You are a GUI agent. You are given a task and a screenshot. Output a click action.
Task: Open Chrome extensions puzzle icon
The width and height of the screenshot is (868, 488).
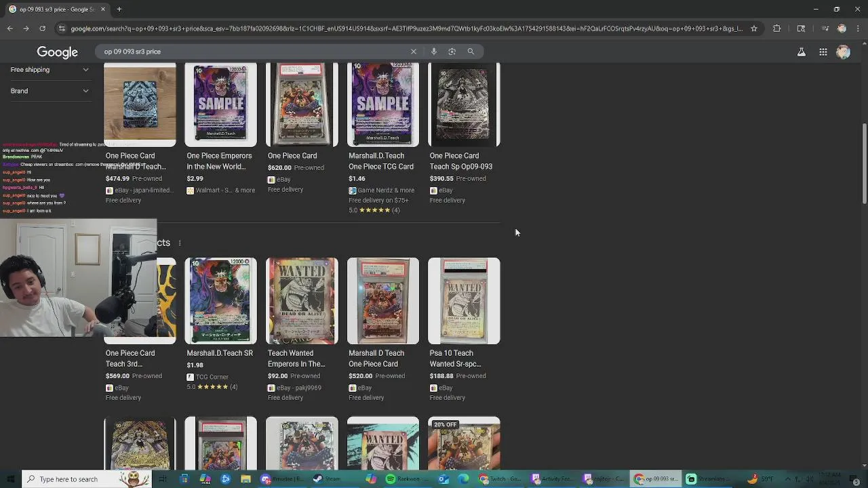776,28
